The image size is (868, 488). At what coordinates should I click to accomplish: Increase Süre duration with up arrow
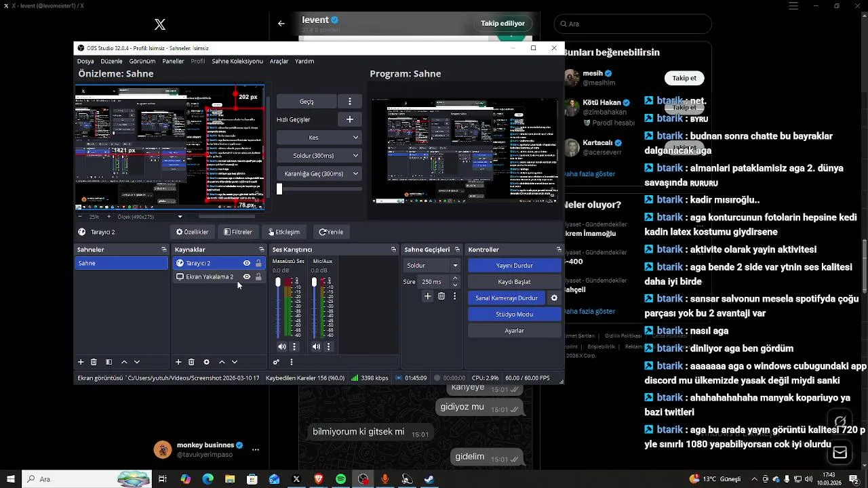coord(455,278)
